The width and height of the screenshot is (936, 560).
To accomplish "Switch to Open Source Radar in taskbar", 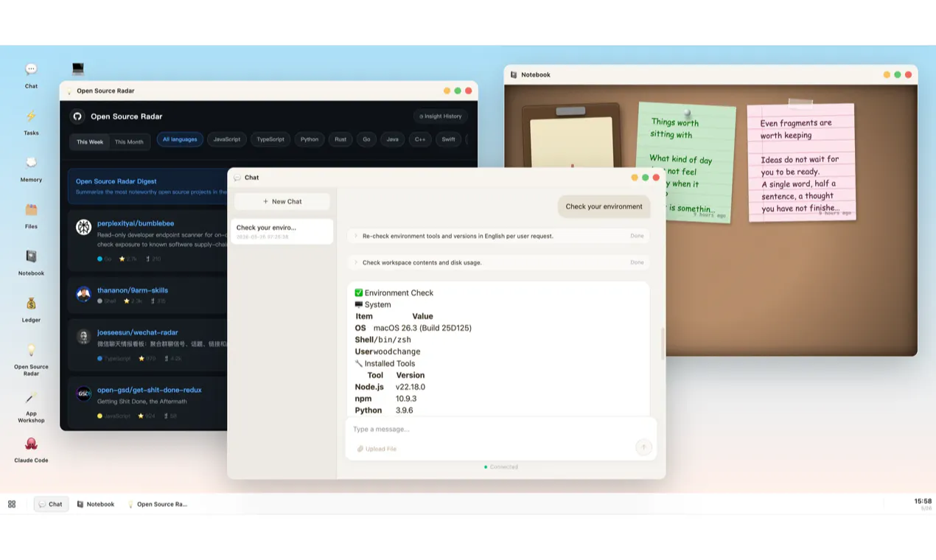I will click(158, 504).
